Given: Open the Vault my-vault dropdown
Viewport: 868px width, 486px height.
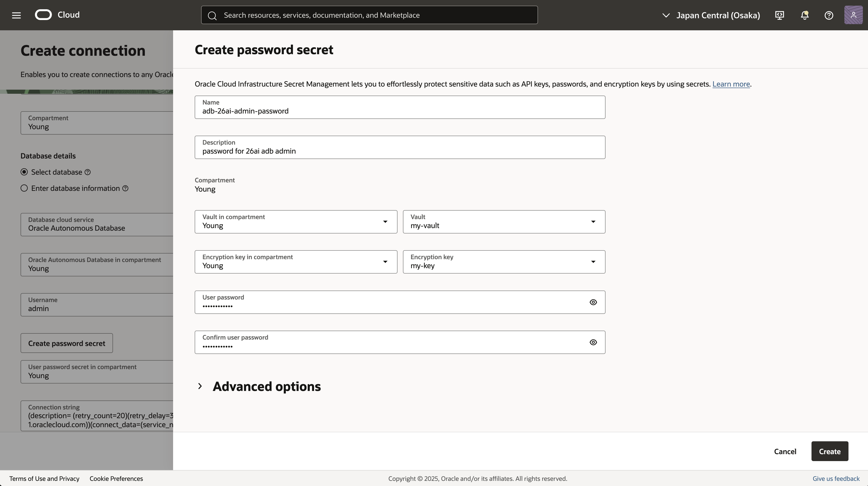Looking at the screenshot, I should (x=504, y=222).
